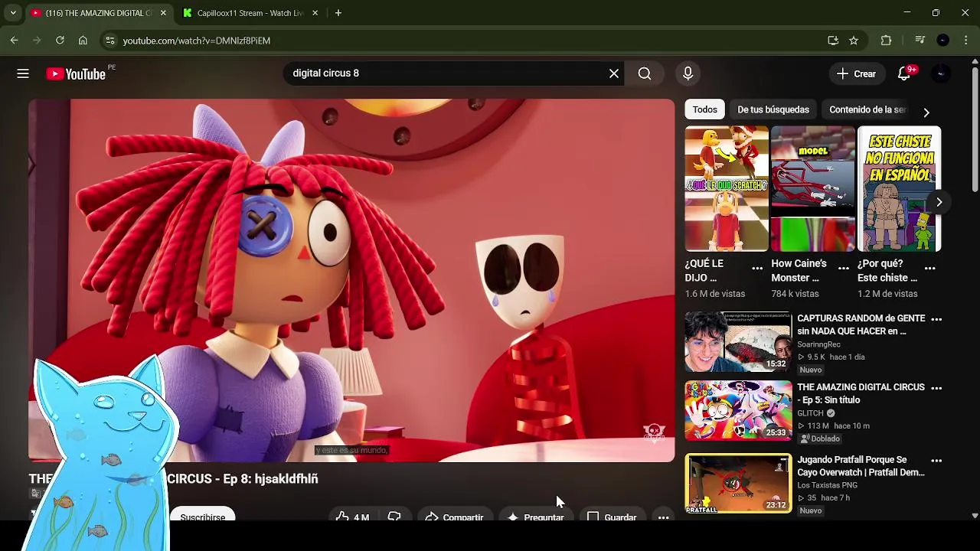The image size is (980, 551).
Task: Open Este chiste no funciona short thumbnail
Action: [x=900, y=188]
